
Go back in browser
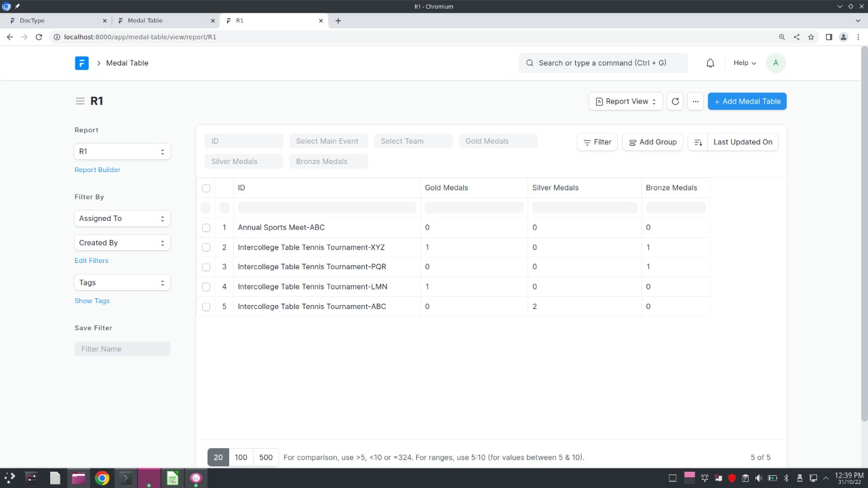pyautogui.click(x=9, y=37)
